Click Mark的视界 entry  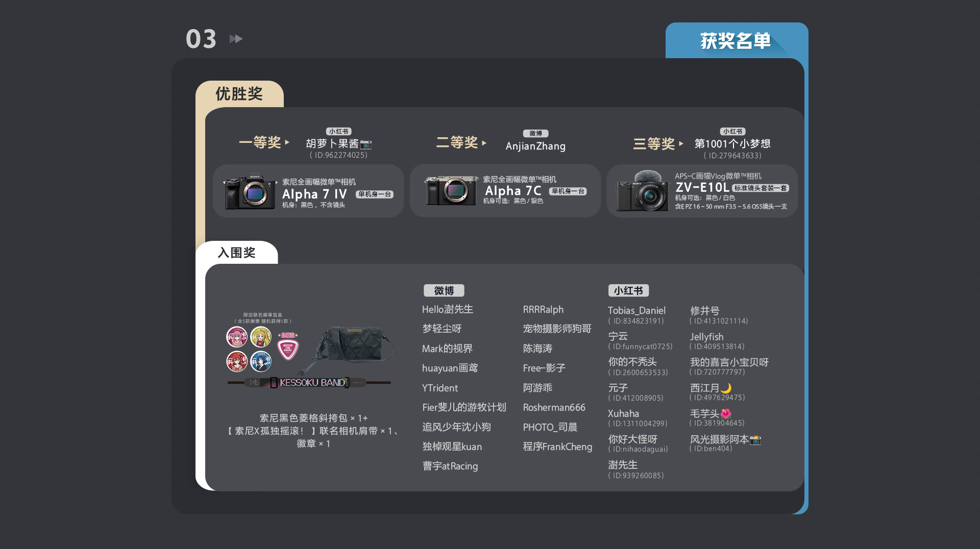pos(447,349)
